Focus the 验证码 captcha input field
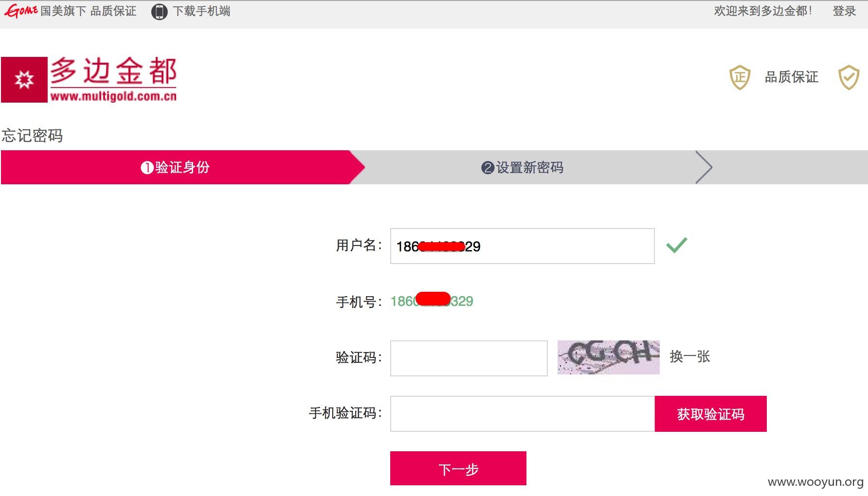 pyautogui.click(x=469, y=358)
